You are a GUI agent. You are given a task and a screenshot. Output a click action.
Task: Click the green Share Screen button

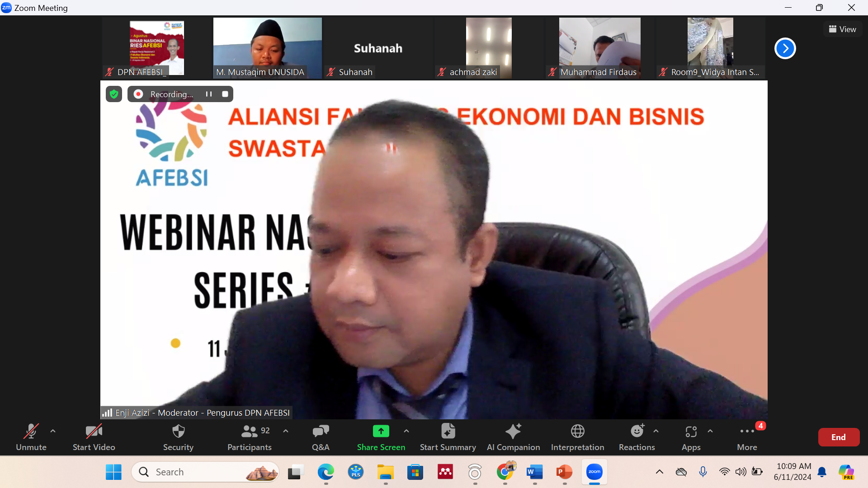(x=381, y=437)
